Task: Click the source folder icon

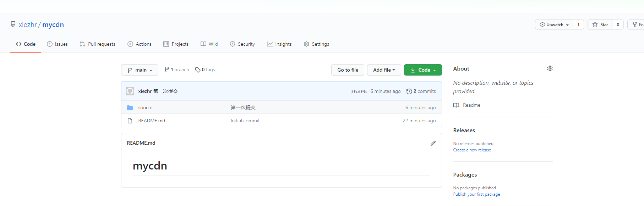Action: [x=130, y=108]
